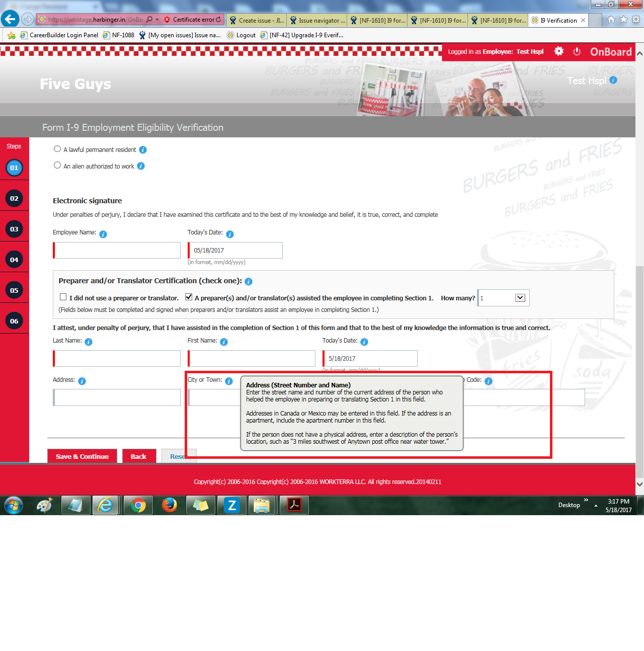Open address bar search dropdown arrow

click(x=157, y=20)
